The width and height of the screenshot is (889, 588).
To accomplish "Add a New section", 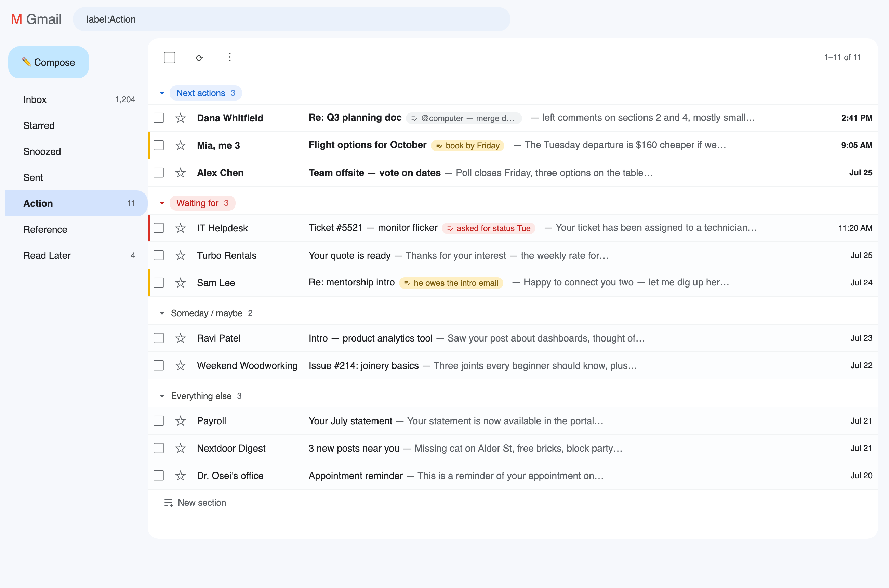I will pos(195,503).
